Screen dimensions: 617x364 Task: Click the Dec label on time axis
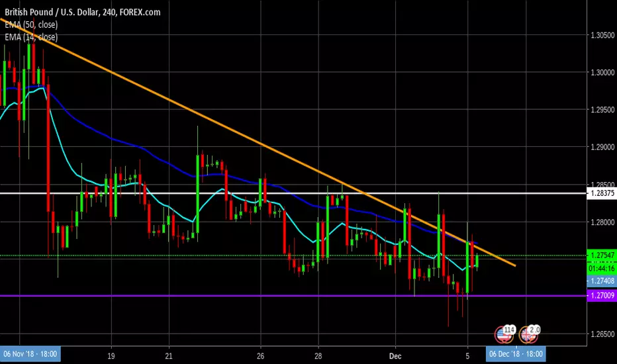coord(395,356)
